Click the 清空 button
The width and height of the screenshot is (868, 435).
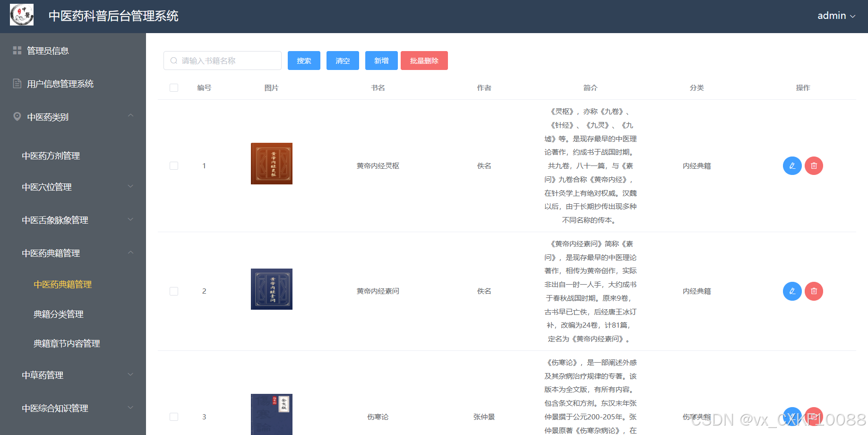coord(343,61)
